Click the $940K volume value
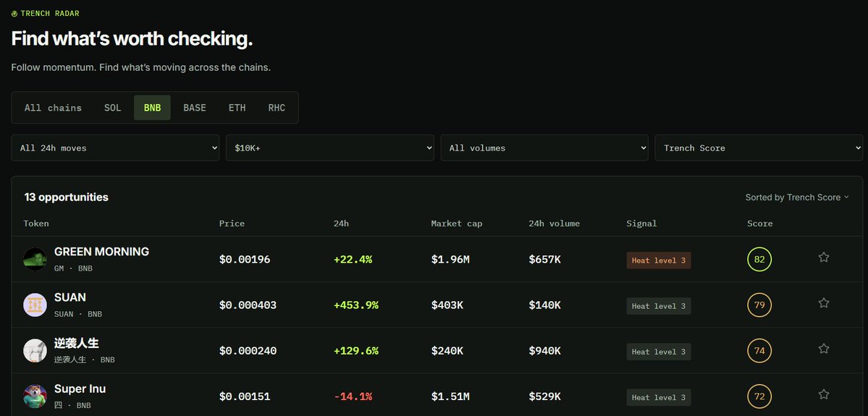Viewport: 868px width, 416px height. [x=544, y=351]
